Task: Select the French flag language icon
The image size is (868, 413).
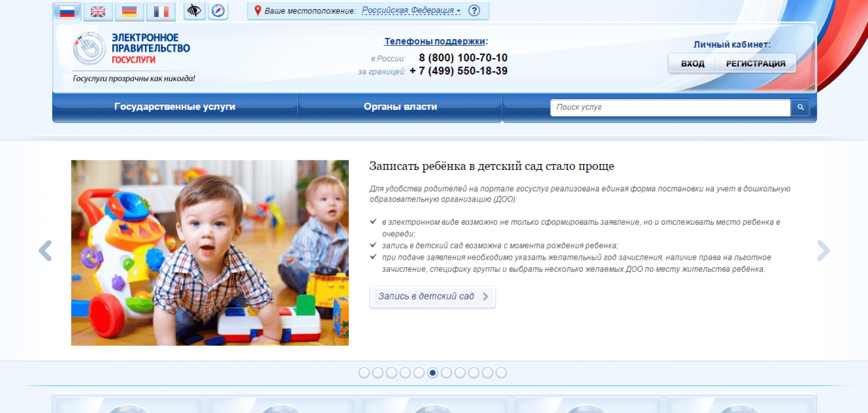Action: [x=161, y=11]
